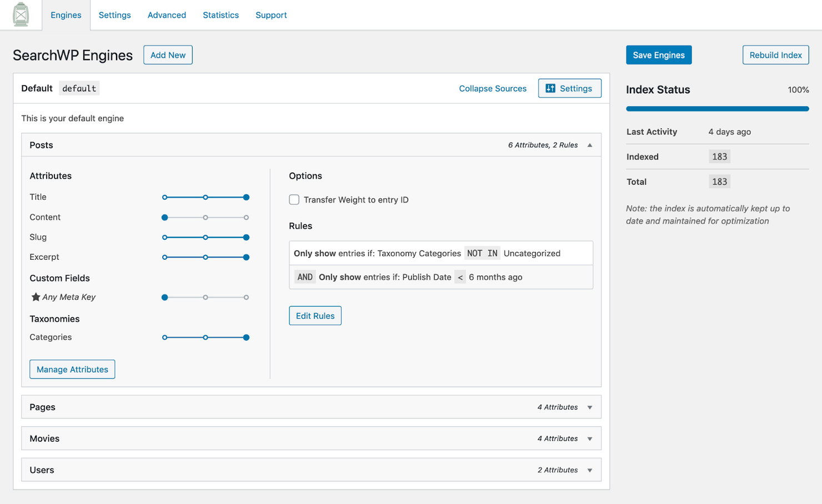
Task: Set Any Meta Key slider to middle stop
Action: pos(205,298)
